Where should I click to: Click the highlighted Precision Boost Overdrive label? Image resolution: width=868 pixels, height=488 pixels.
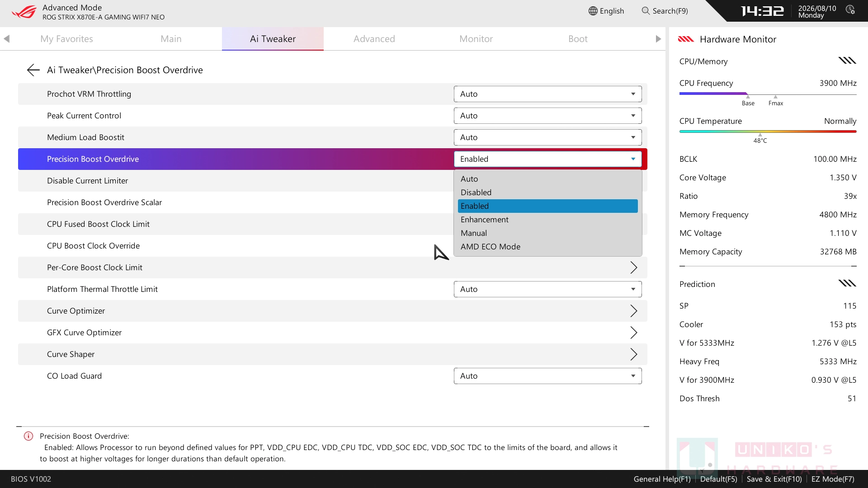(93, 159)
